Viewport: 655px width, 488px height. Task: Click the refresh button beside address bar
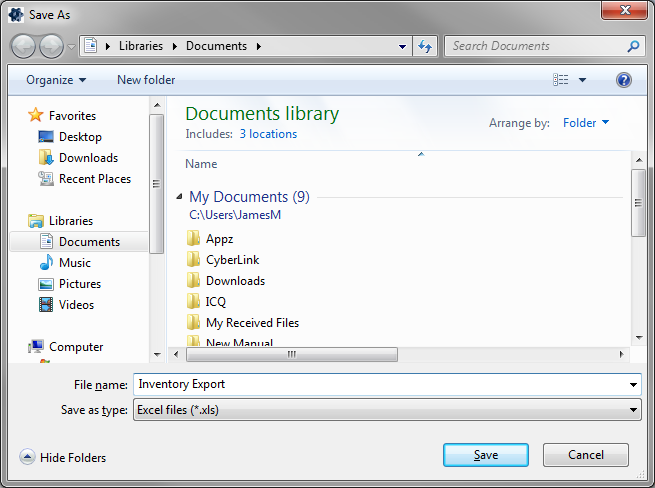[426, 46]
